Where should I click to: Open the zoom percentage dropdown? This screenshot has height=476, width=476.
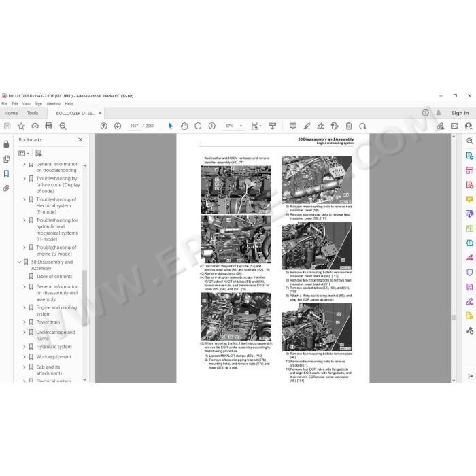tap(241, 126)
